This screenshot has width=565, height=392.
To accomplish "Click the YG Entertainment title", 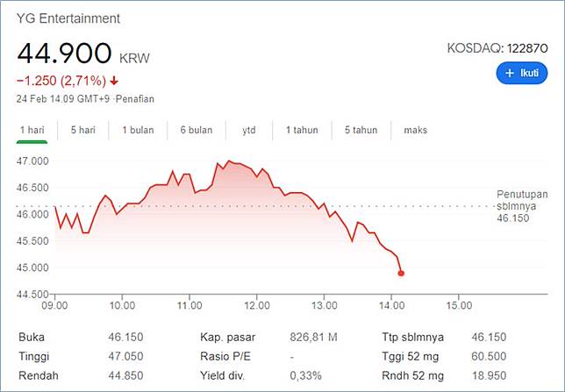I will [x=68, y=18].
